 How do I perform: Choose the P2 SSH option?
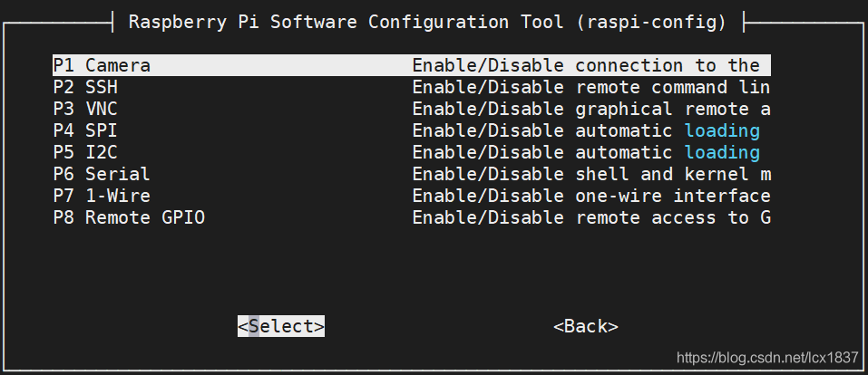coord(85,87)
